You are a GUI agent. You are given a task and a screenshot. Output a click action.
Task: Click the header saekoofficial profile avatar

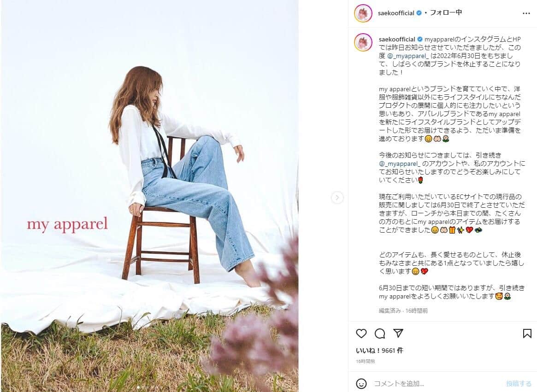coord(363,14)
